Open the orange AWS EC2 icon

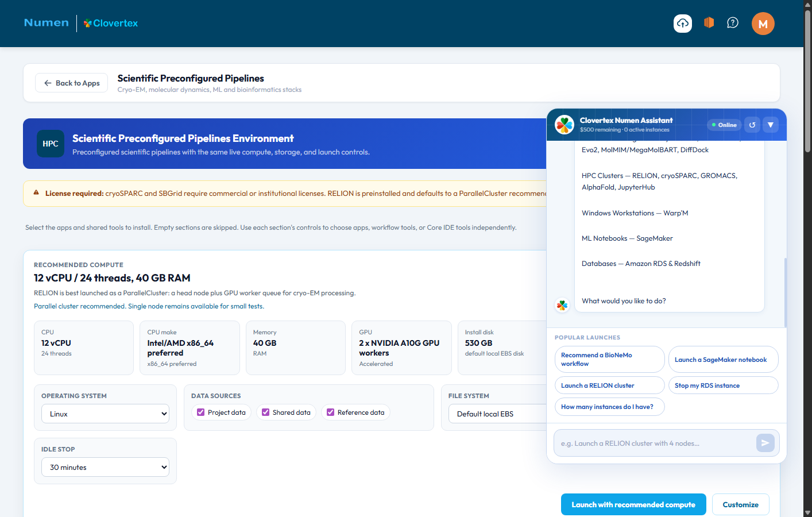point(709,23)
